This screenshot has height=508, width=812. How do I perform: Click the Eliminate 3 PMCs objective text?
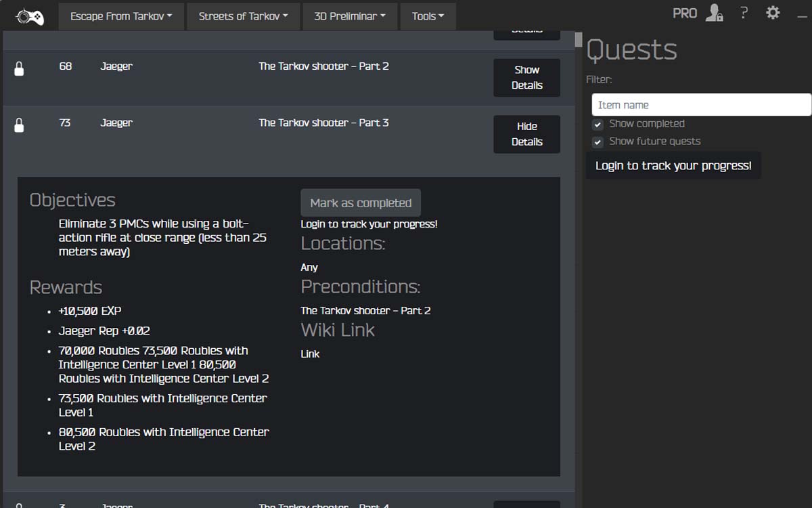tap(162, 238)
